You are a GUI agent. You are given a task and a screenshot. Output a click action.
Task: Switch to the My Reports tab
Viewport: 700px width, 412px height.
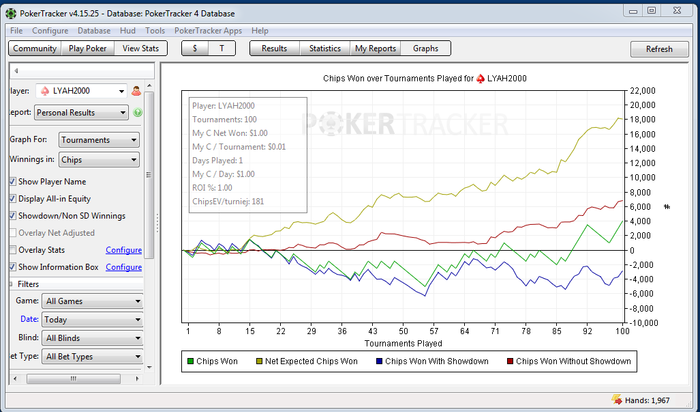tap(375, 48)
